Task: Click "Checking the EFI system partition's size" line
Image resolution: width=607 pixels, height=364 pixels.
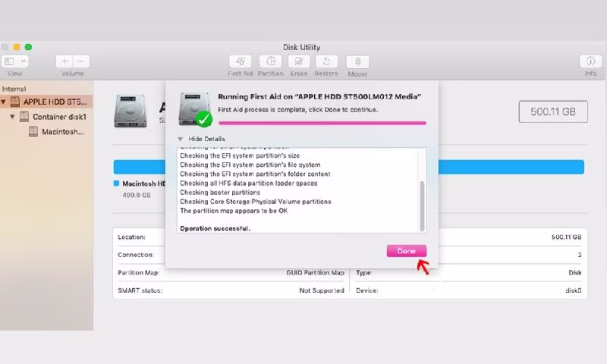Action: click(240, 155)
